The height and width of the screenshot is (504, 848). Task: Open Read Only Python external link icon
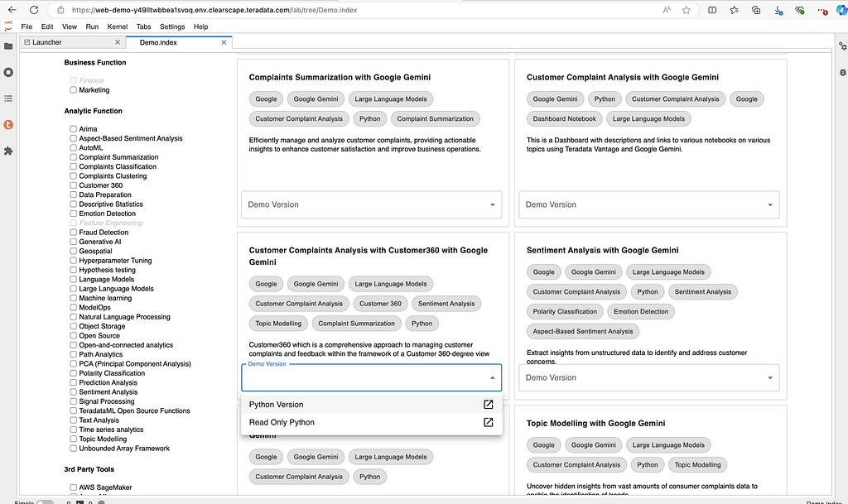tap(488, 422)
